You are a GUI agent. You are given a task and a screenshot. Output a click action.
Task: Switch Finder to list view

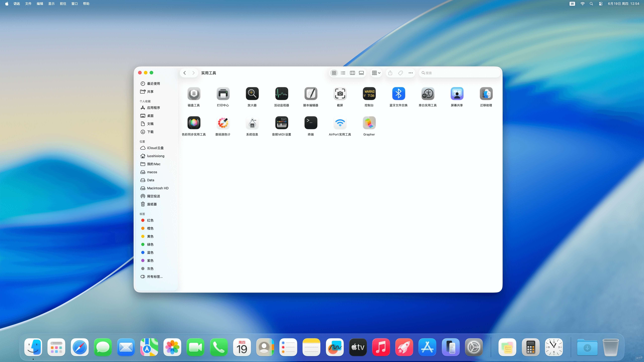[343, 73]
